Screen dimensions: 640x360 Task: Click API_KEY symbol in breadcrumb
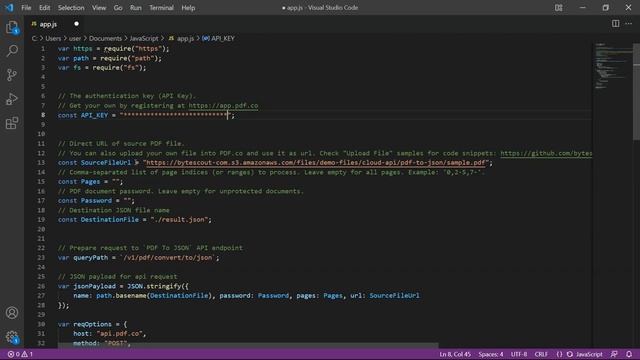coord(218,38)
